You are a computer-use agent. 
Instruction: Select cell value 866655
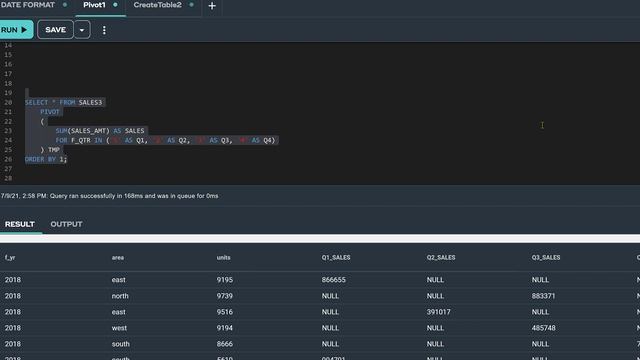[x=333, y=280]
